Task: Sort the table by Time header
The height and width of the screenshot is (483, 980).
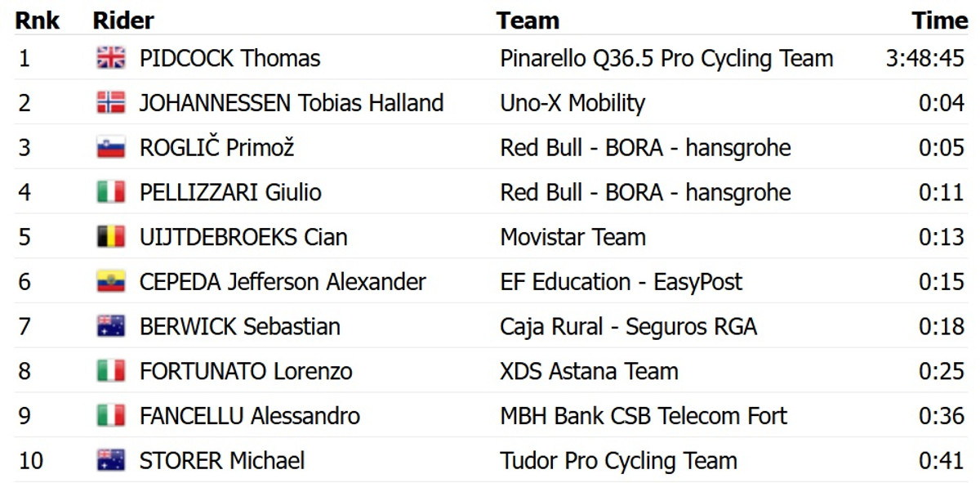Action: click(939, 20)
